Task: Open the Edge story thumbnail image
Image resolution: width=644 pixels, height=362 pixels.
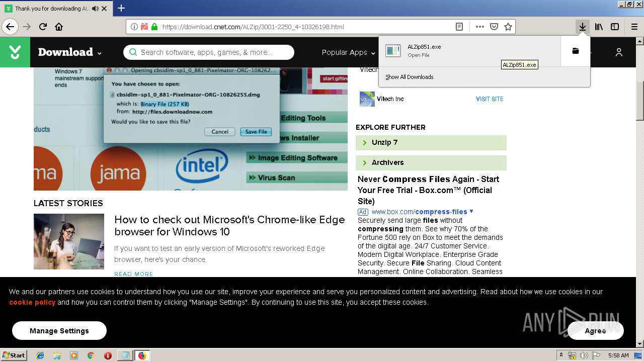Action: pos(69,241)
